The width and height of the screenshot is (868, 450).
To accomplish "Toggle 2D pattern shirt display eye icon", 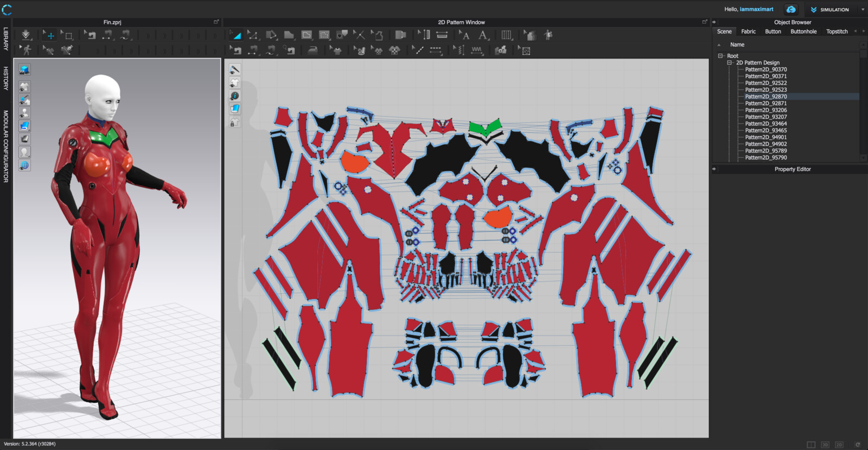I will 234,83.
